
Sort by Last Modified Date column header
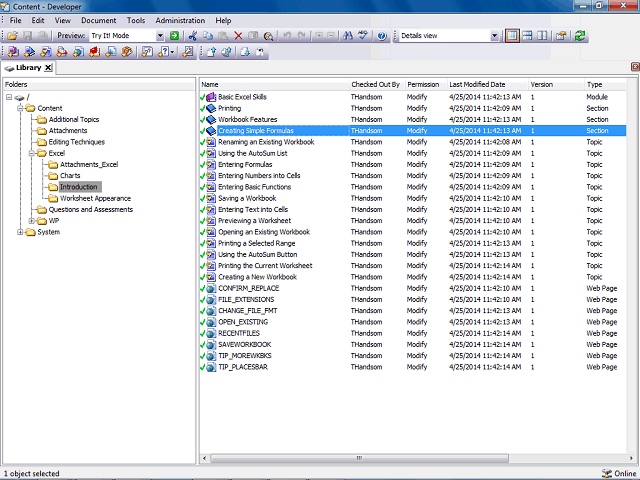point(488,84)
